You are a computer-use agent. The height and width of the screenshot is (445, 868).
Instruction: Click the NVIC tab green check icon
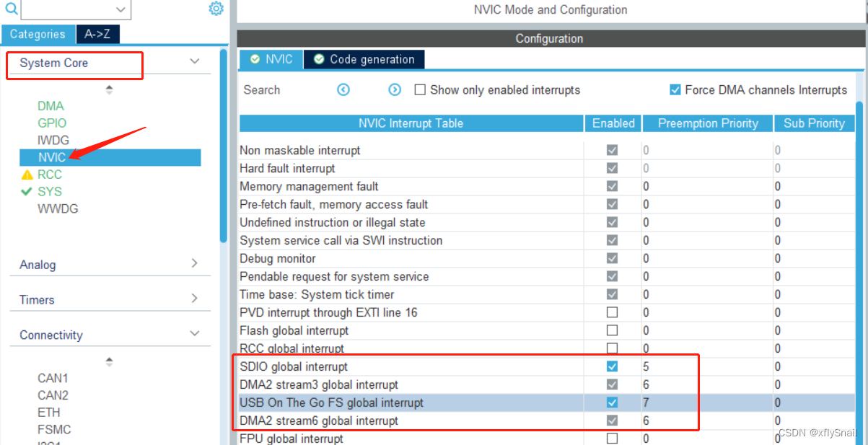click(255, 59)
